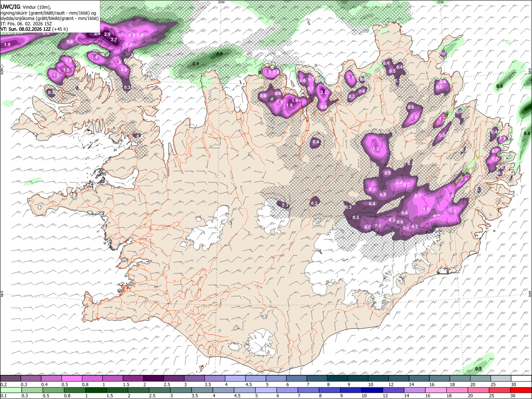532x399 pixels.
Task: Click the "2.2" snowfall value on map
Action: coord(324,92)
